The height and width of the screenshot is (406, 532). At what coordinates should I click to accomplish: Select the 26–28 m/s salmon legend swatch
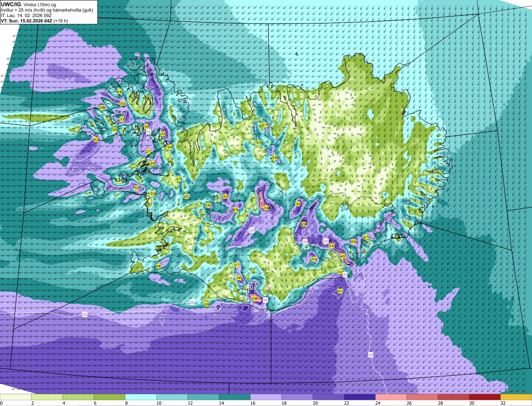coord(423,397)
